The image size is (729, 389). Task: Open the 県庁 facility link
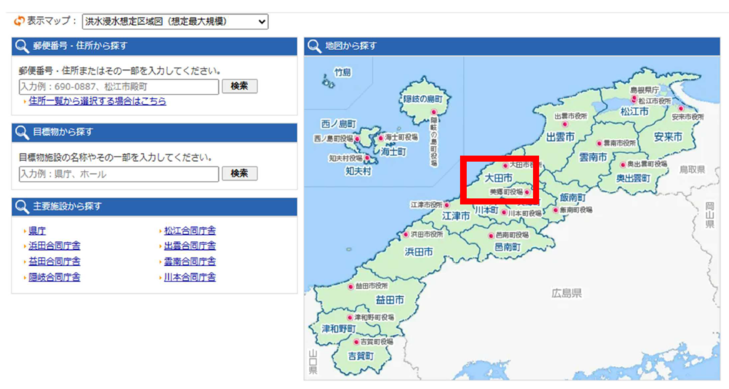pos(37,231)
